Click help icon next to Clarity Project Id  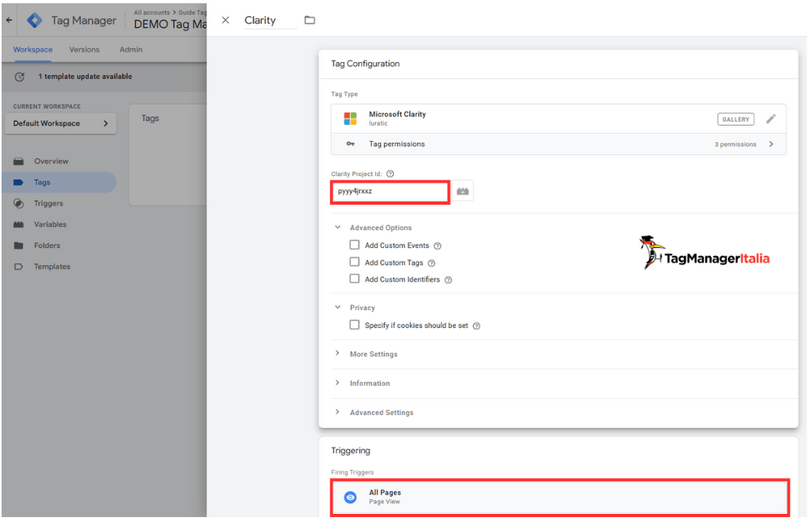coord(390,174)
